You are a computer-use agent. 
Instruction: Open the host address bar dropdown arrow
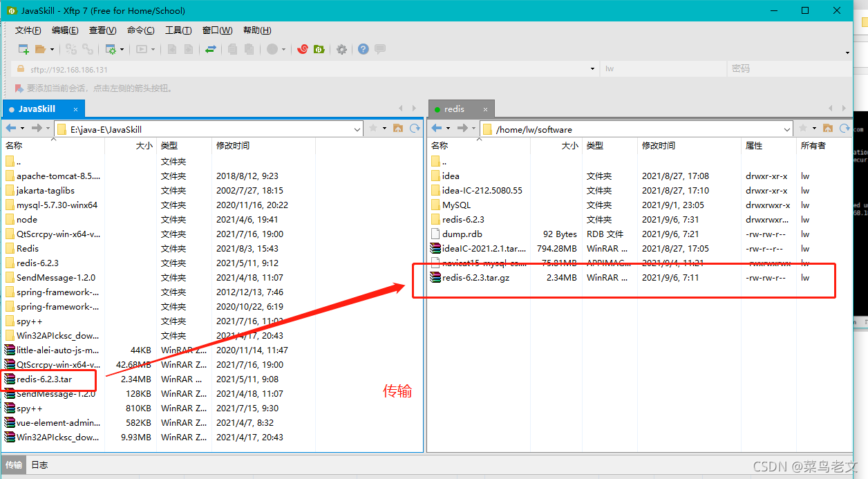coord(592,69)
